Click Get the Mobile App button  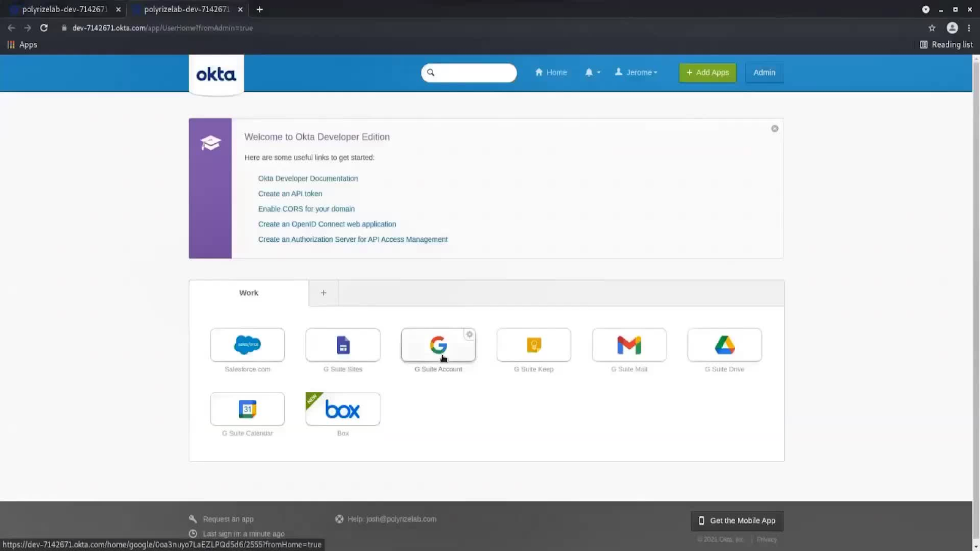point(737,521)
